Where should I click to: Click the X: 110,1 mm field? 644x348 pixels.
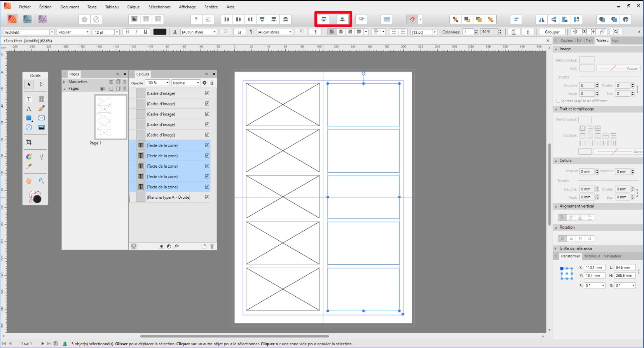(594, 268)
